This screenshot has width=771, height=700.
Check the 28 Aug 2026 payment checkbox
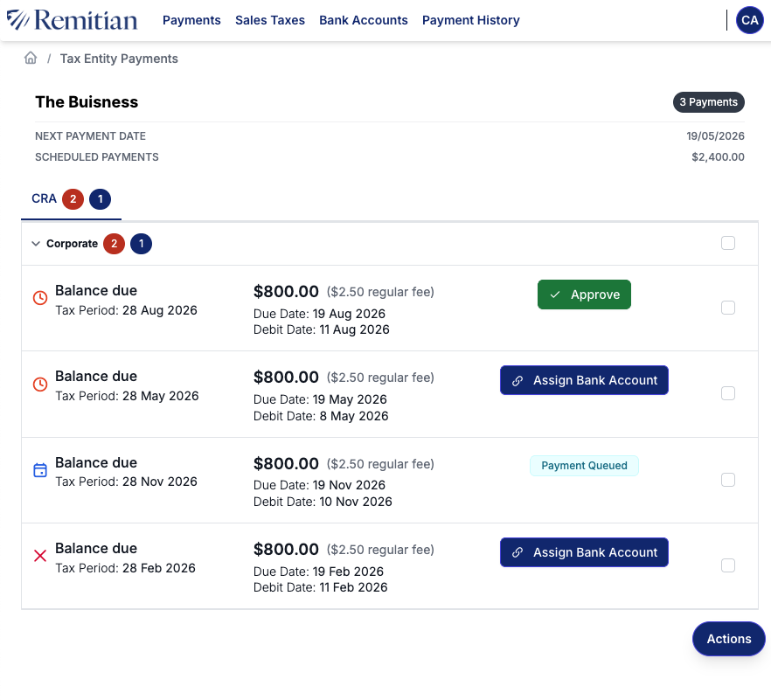pos(727,308)
